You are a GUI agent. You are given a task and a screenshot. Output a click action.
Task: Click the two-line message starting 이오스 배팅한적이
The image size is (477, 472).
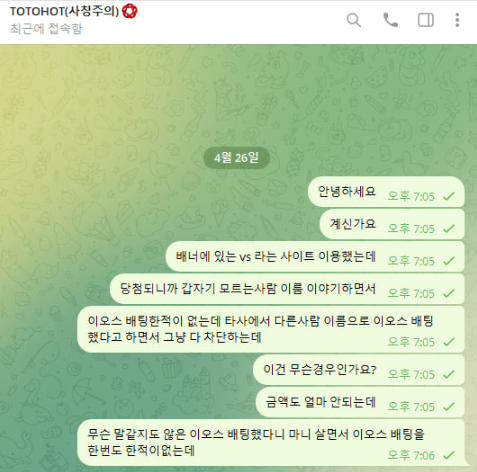(x=271, y=329)
